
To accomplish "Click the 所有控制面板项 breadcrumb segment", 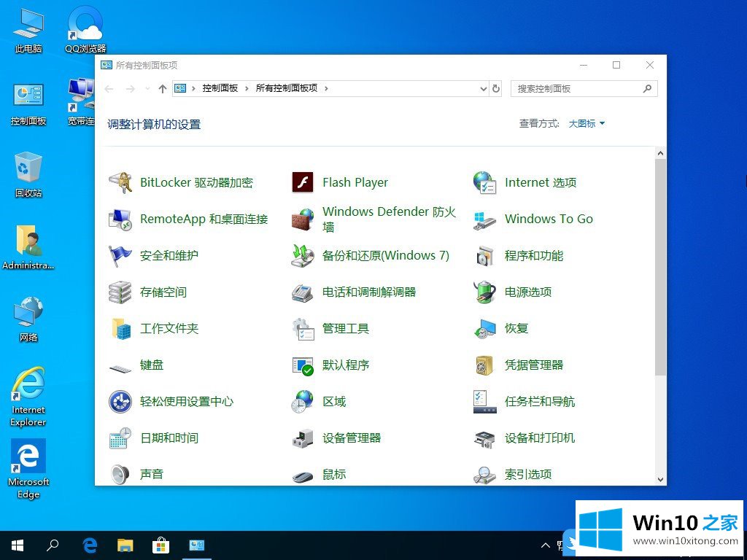I will [287, 88].
